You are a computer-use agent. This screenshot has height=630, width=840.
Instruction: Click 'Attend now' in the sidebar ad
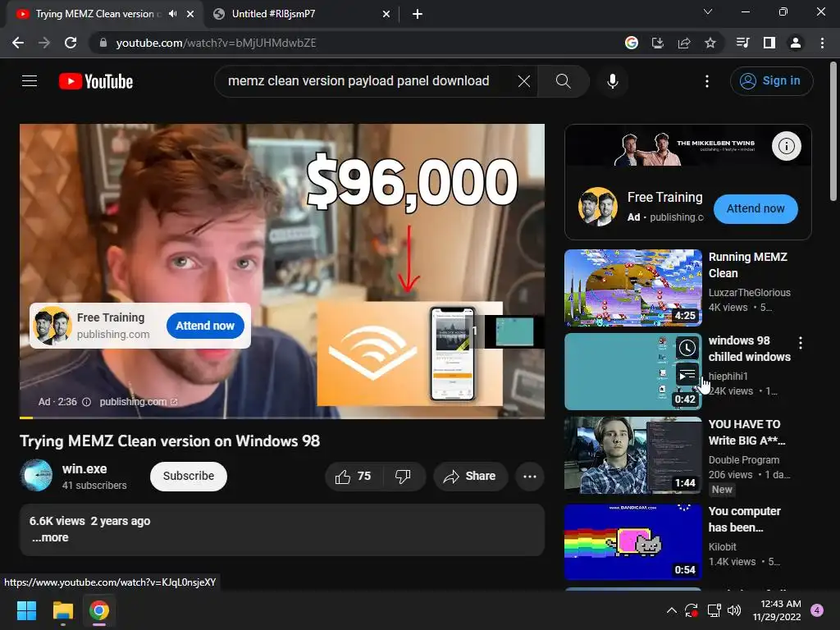pos(756,209)
